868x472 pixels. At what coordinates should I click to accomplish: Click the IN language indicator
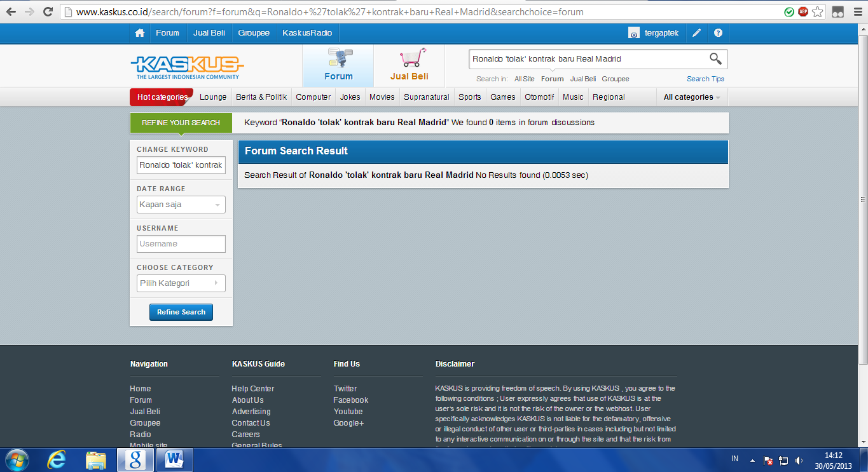coord(735,459)
